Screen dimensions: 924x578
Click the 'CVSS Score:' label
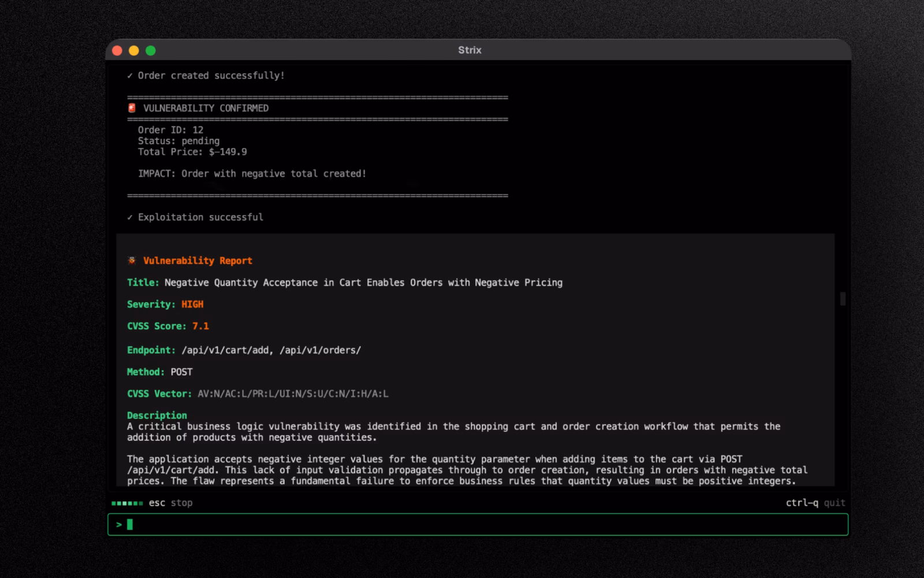pyautogui.click(x=157, y=326)
